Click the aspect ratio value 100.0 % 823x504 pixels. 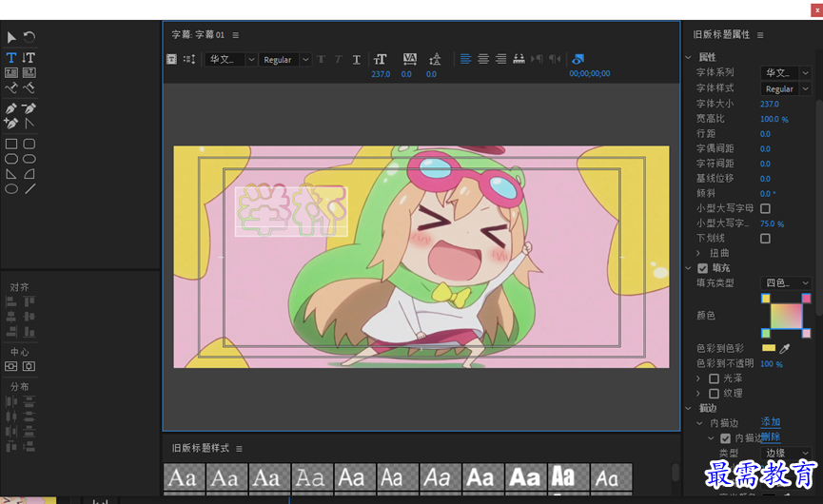click(x=774, y=119)
